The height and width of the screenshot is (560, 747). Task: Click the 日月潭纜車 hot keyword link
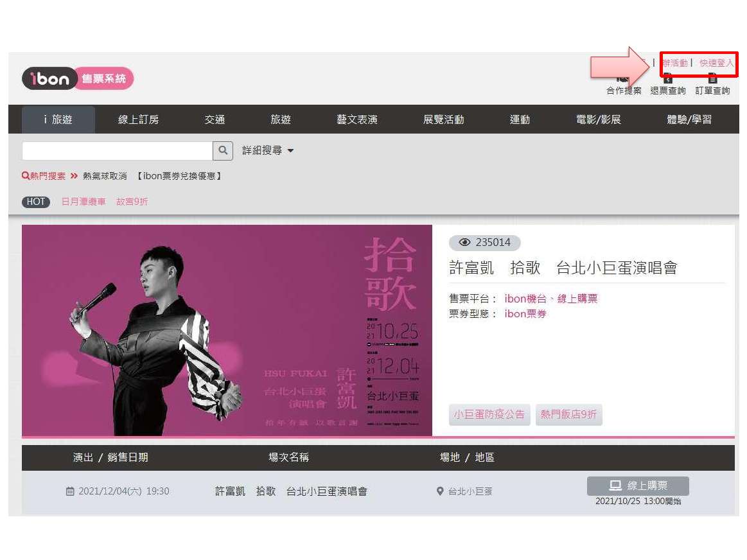coord(83,202)
